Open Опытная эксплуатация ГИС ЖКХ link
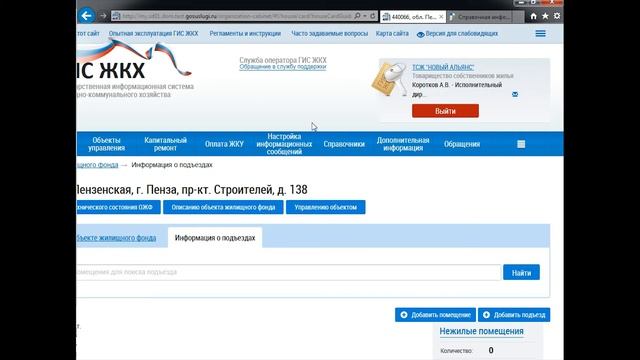The width and height of the screenshot is (640, 360). click(x=153, y=33)
